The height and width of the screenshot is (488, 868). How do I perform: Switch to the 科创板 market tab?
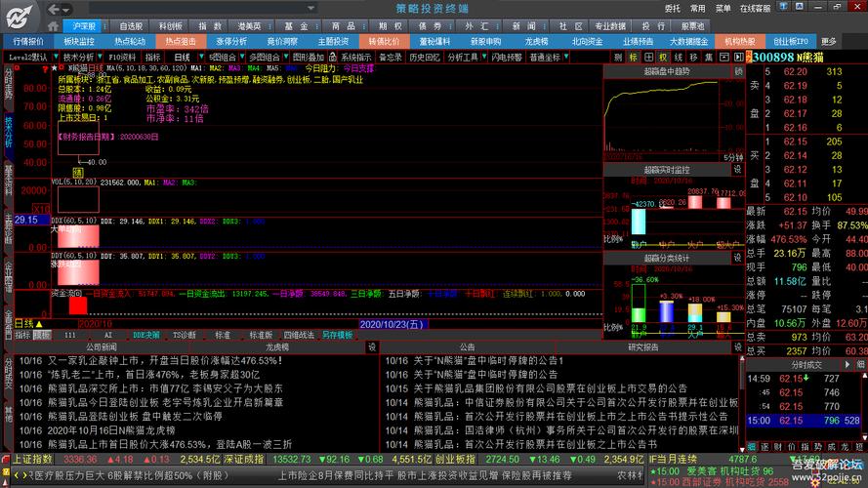169,26
